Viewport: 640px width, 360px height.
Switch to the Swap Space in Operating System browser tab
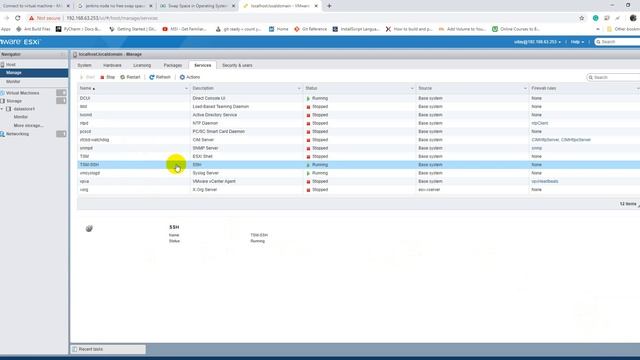[198, 6]
